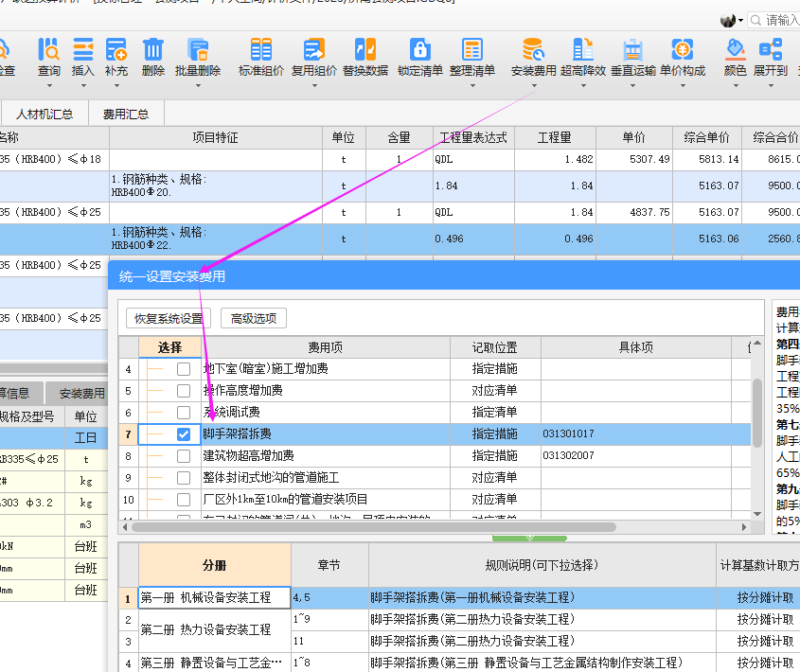
Task: Click 脚手架搭拆费(第一册机械设备安装工程) rule cell
Action: pyautogui.click(x=542, y=597)
